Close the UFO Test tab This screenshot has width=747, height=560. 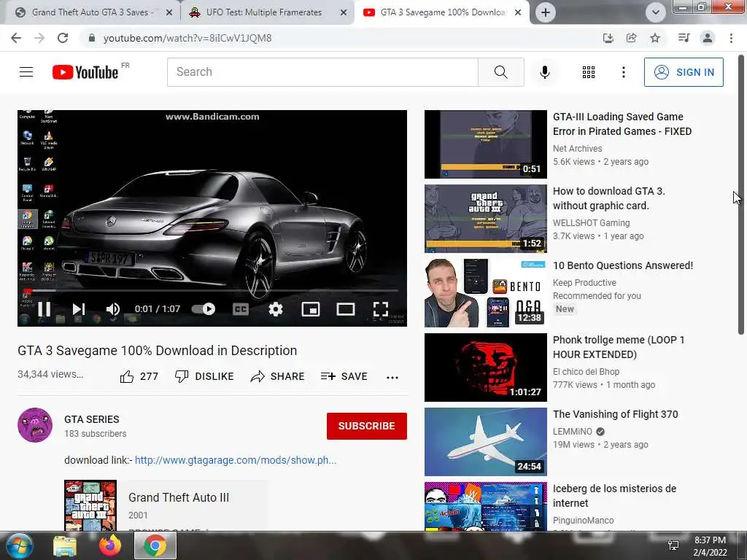(x=343, y=13)
